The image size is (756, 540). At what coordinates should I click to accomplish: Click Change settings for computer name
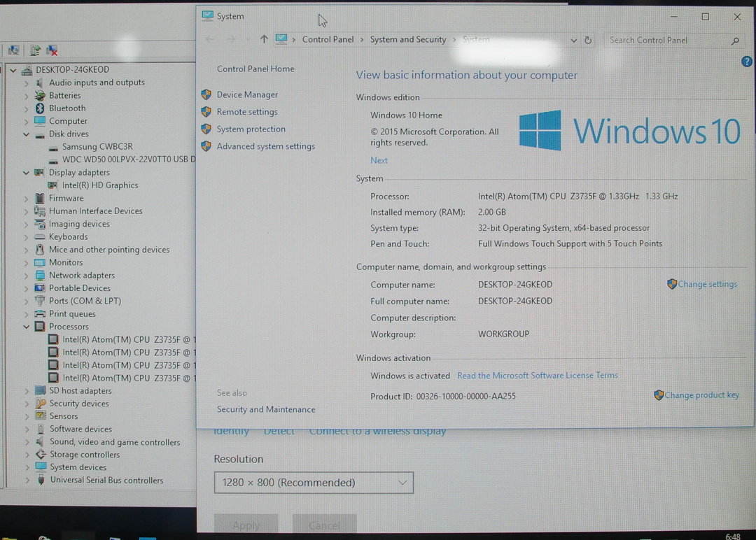(x=707, y=284)
